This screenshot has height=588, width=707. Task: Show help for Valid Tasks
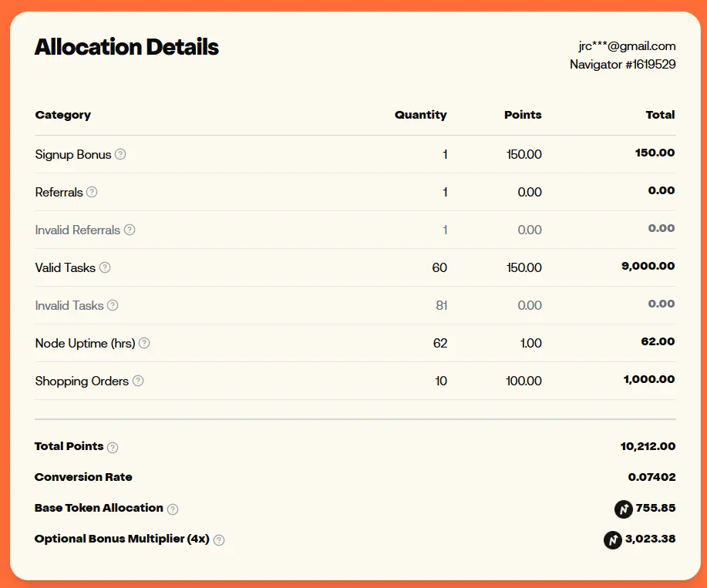pos(105,267)
